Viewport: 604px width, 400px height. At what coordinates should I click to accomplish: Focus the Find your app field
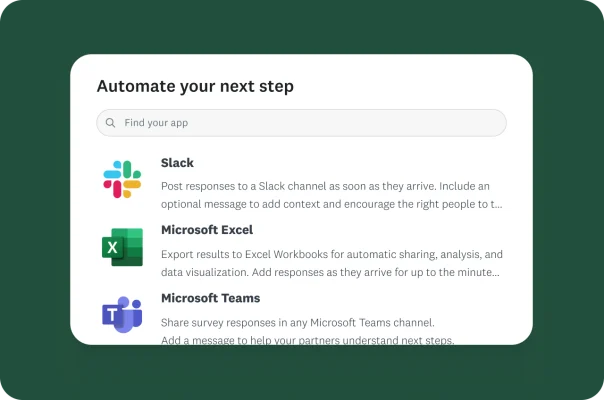[301, 123]
